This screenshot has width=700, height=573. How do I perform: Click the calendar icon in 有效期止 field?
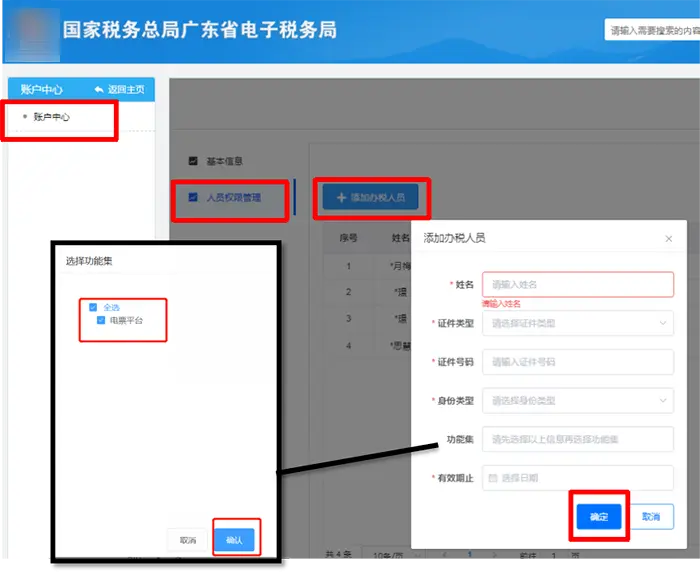(x=492, y=478)
